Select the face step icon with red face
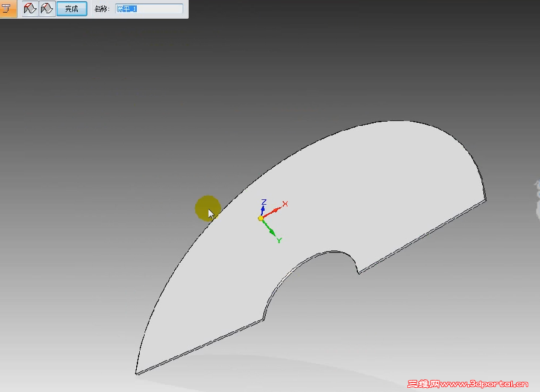540x392 pixels. click(x=30, y=8)
